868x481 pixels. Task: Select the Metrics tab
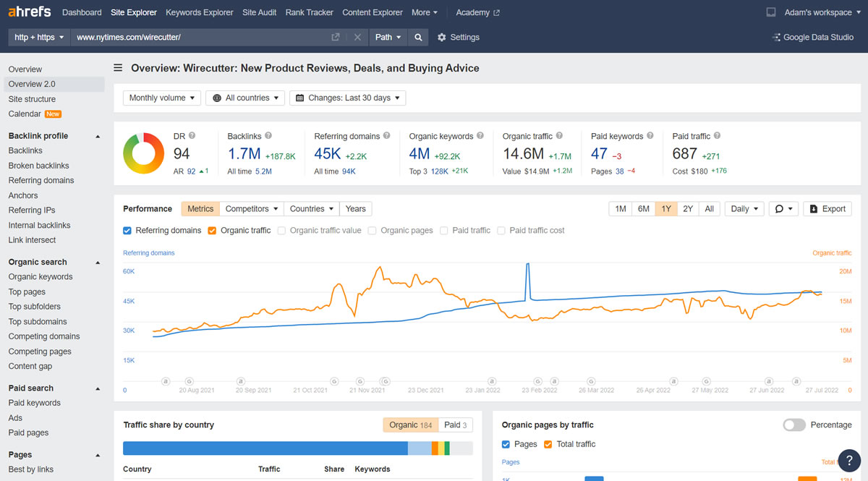pyautogui.click(x=200, y=208)
